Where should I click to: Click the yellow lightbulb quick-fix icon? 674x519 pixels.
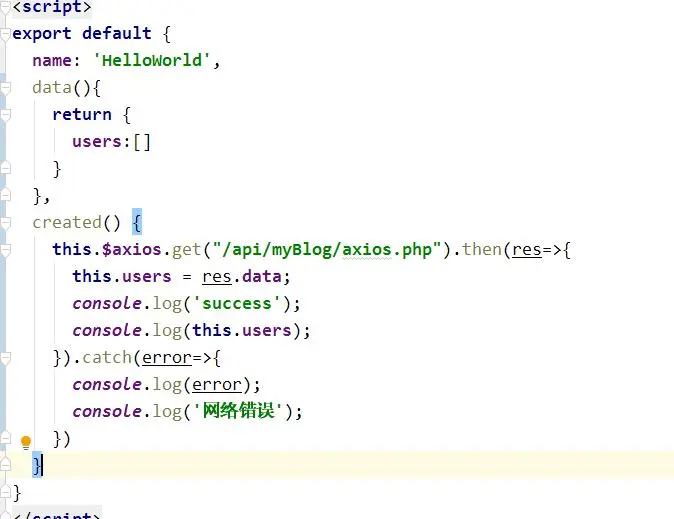pyautogui.click(x=26, y=442)
